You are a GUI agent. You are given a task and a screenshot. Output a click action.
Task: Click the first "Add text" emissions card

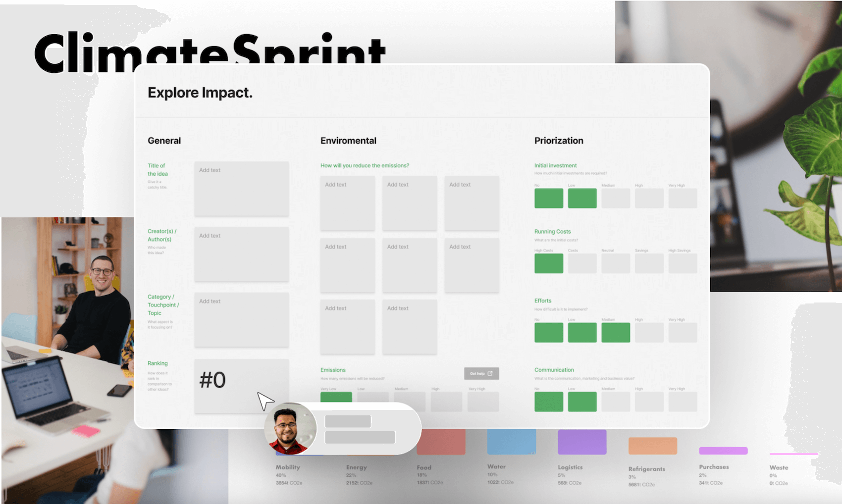(x=347, y=203)
